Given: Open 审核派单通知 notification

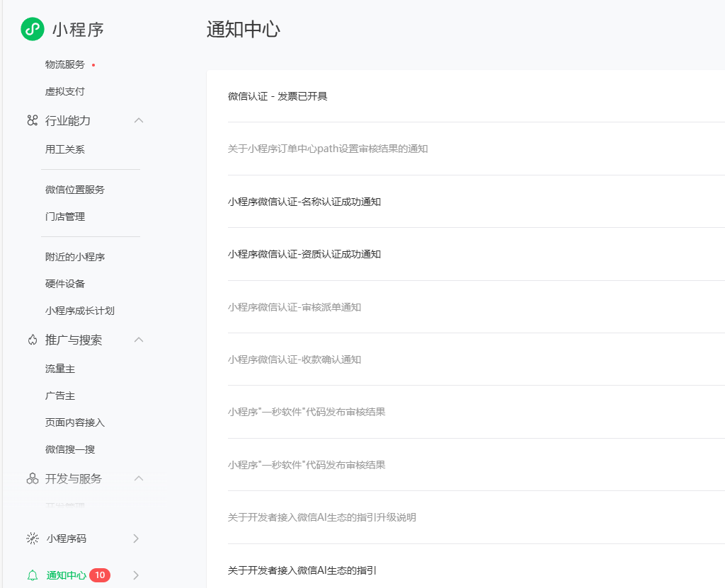Looking at the screenshot, I should click(294, 307).
